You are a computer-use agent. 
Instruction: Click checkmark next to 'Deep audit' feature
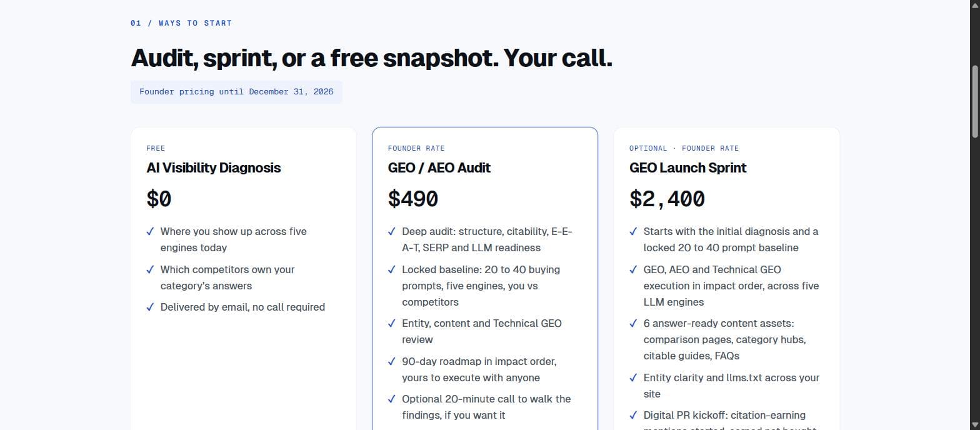click(392, 231)
